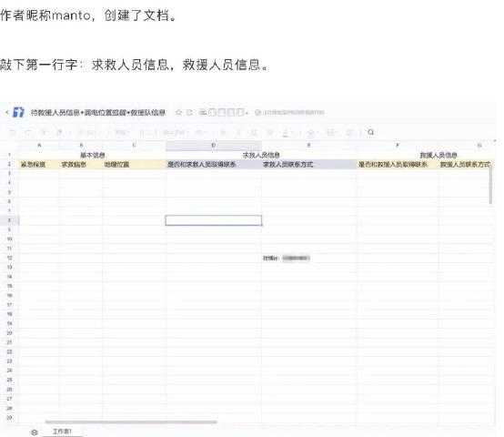Click the font color A icon

(x=285, y=133)
